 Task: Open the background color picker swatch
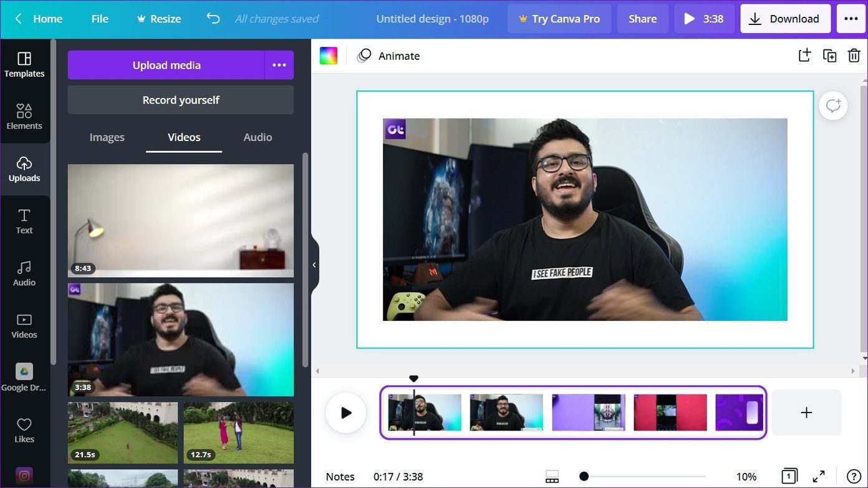coord(329,56)
